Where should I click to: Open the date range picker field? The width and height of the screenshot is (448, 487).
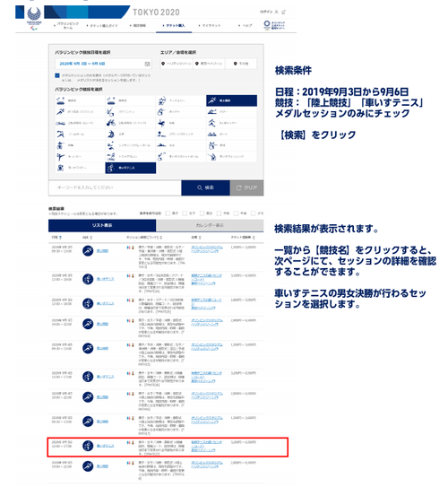point(103,64)
